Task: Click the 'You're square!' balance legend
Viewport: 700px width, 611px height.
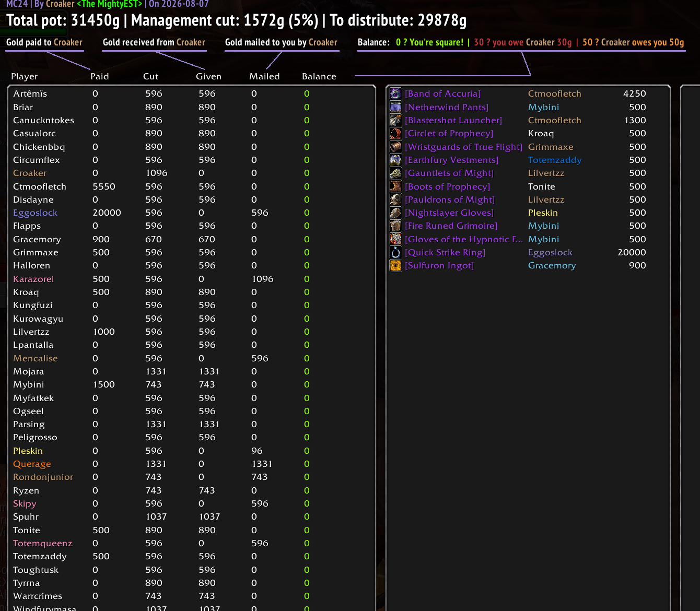Action: tap(429, 42)
